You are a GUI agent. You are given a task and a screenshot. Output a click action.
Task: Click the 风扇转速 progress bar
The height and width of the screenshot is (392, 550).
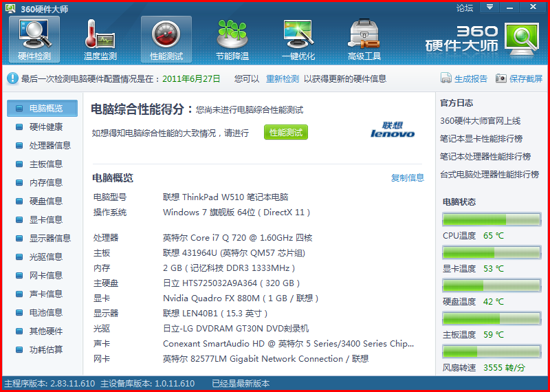click(492, 351)
